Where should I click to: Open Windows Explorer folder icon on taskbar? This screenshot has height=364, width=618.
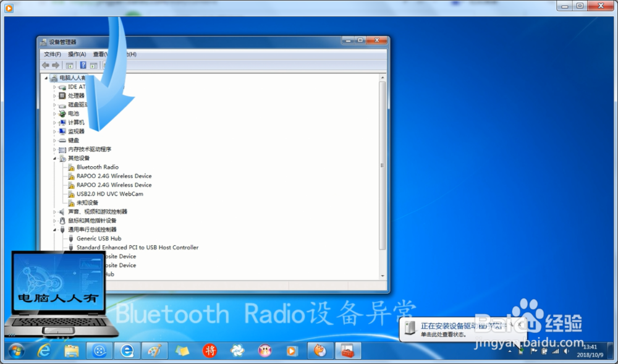tap(72, 350)
